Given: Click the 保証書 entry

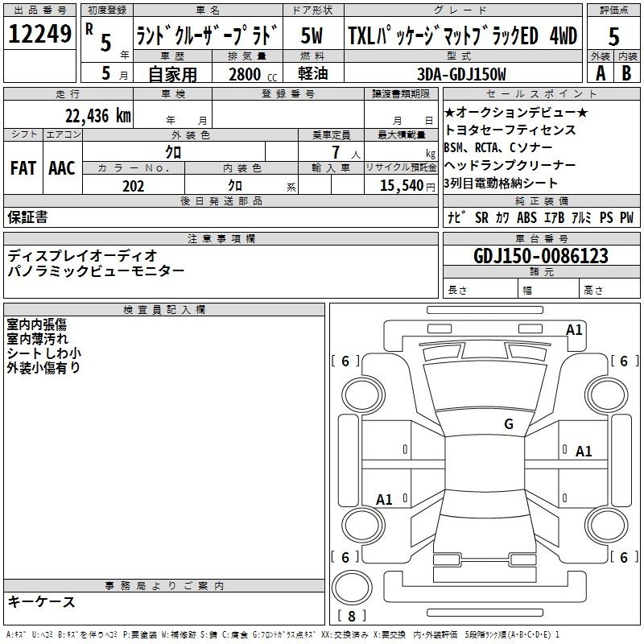Looking at the screenshot, I should [27, 217].
